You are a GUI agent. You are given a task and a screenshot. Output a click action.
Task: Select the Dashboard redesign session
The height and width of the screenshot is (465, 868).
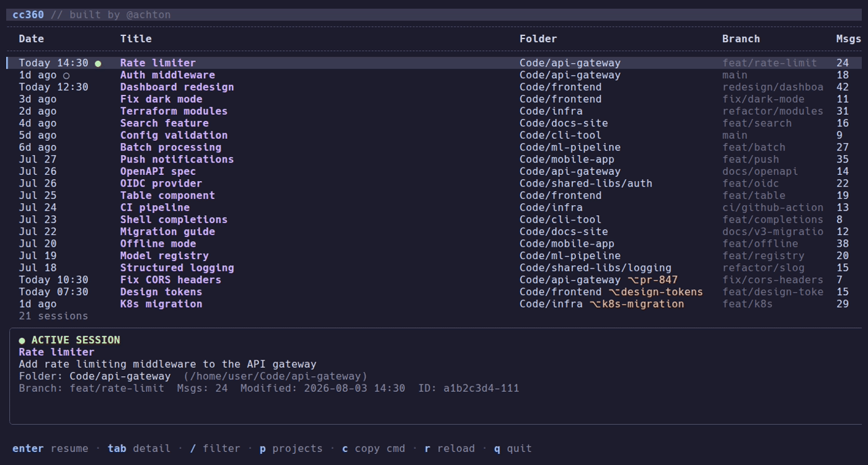coord(434,87)
